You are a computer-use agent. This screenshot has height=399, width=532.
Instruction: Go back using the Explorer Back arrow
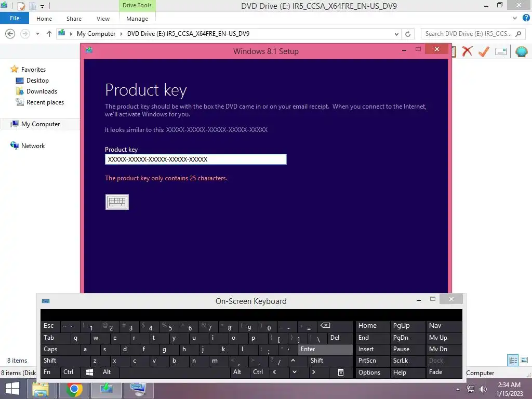tap(10, 34)
